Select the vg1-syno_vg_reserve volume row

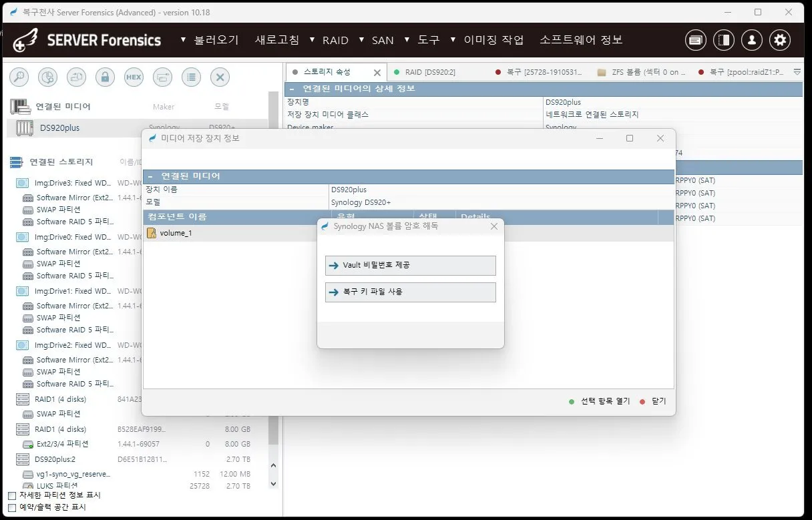pos(137,474)
